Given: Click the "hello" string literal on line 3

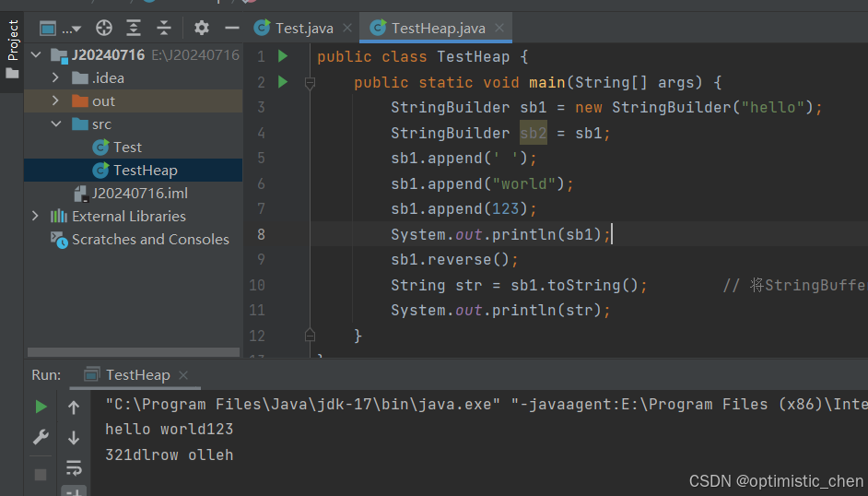Looking at the screenshot, I should pos(772,107).
